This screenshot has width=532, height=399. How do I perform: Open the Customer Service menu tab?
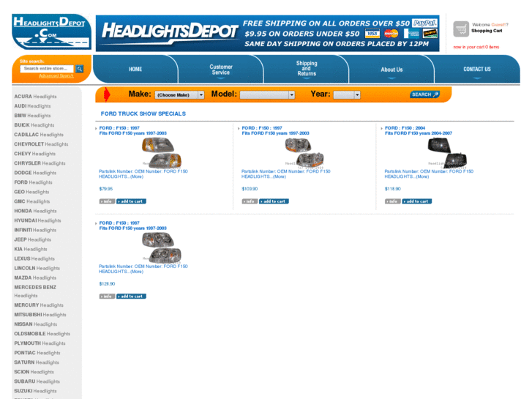(221, 70)
